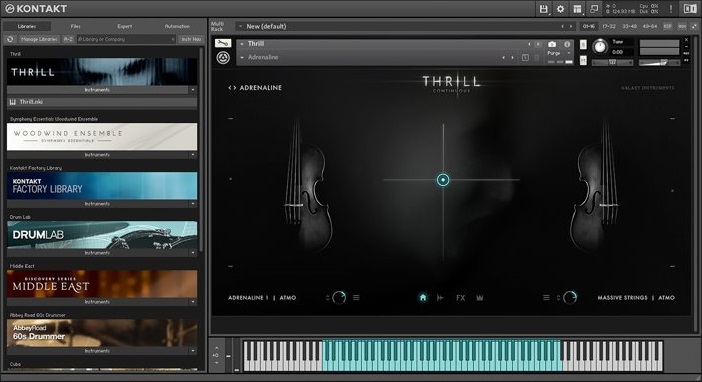Open right source list menu icon
Screen dimensions: 702x382
coord(546,297)
